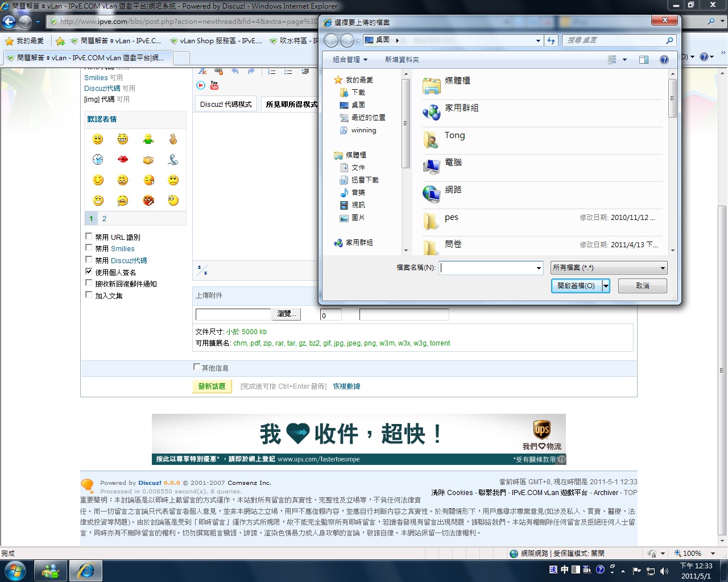Open the 開啟舊檔 split-button arrow
The height and width of the screenshot is (582, 728).
click(x=606, y=285)
